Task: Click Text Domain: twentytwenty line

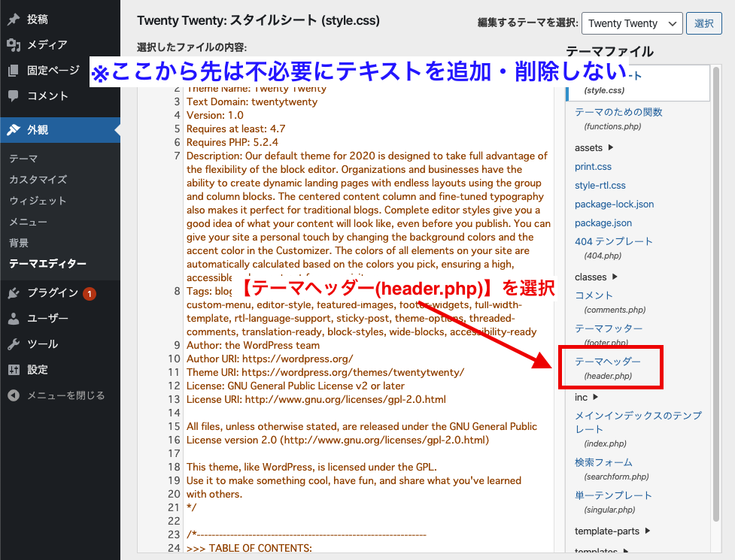Action: click(252, 101)
